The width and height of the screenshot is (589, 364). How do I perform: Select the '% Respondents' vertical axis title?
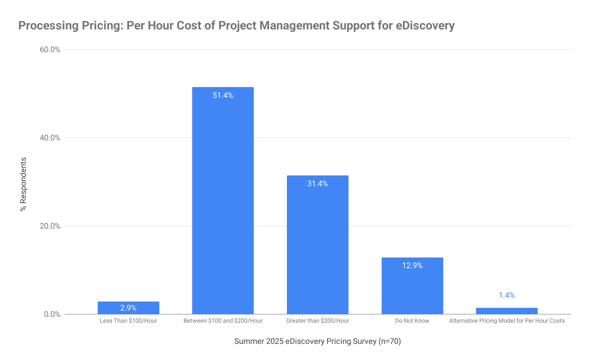click(23, 184)
